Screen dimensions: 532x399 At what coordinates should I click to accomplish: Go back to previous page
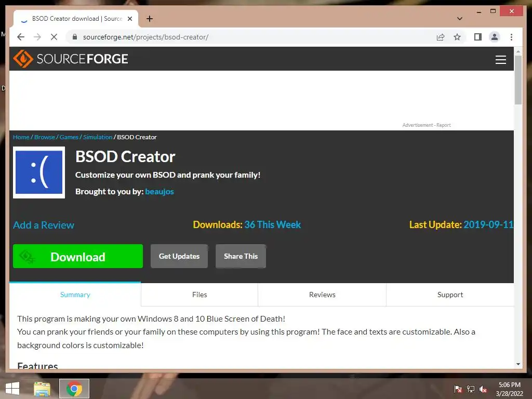click(21, 37)
